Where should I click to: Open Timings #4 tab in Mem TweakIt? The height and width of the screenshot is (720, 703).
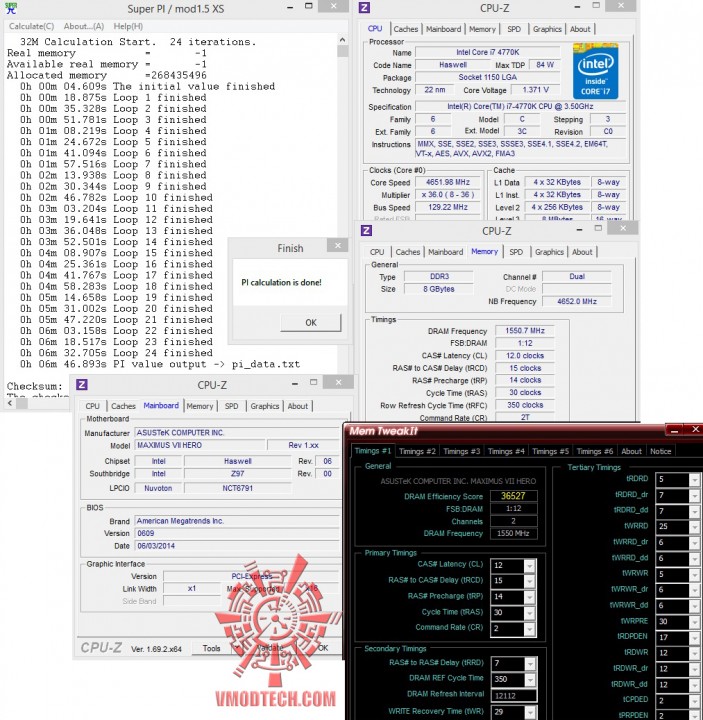pos(506,451)
